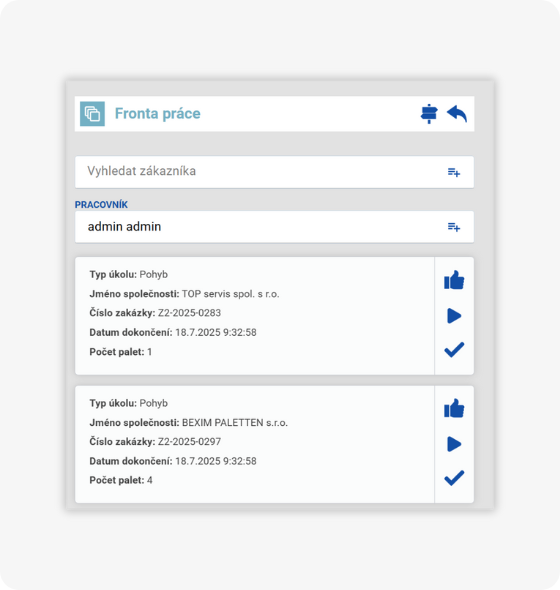Open the signpost navigation icon in header

[x=429, y=114]
